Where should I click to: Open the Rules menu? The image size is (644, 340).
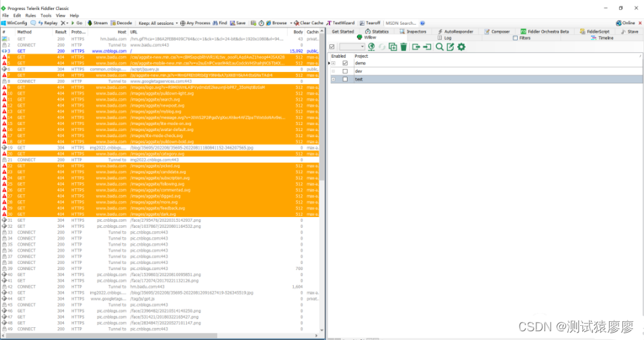(x=31, y=15)
